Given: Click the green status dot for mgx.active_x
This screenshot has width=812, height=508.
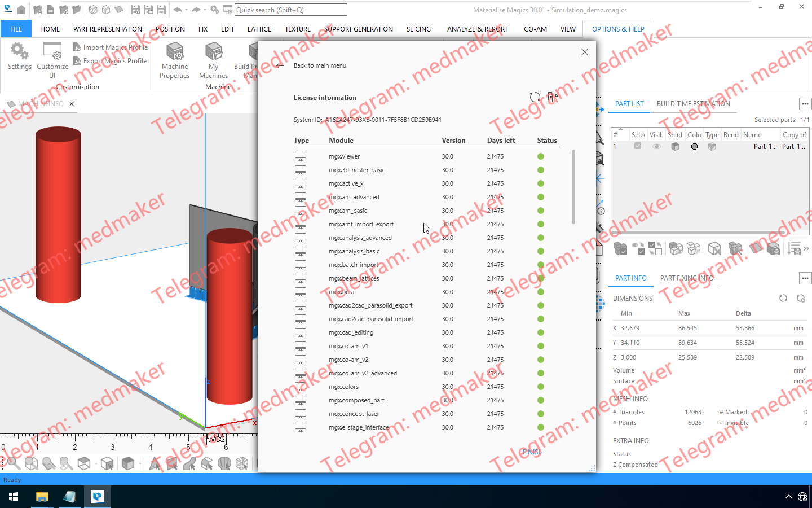Looking at the screenshot, I should pyautogui.click(x=541, y=183).
